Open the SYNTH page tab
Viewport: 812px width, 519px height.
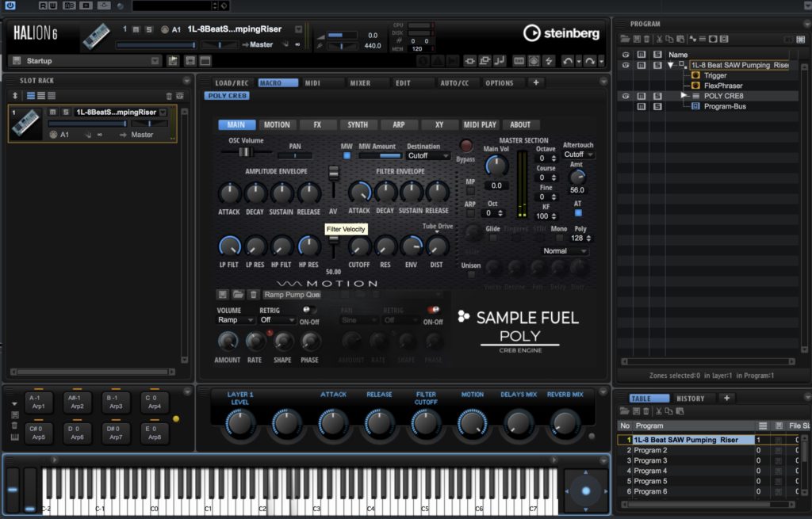[358, 124]
